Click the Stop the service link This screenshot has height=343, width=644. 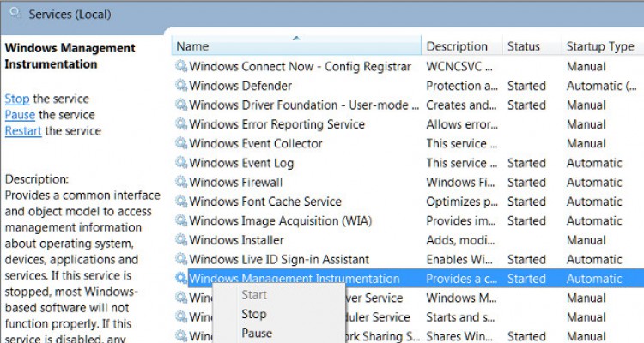click(17, 99)
